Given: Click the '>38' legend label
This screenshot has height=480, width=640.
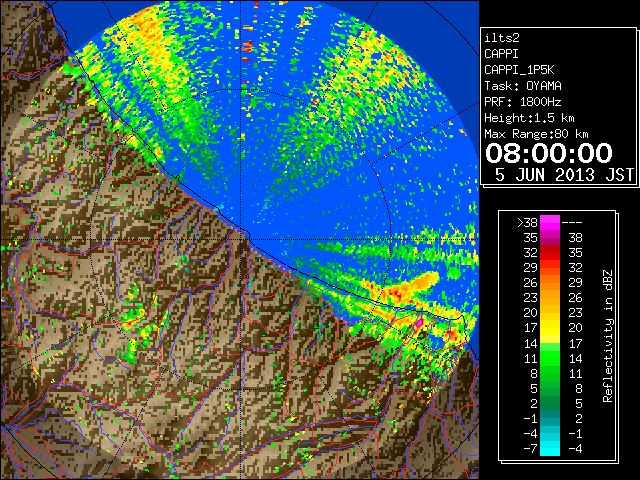Looking at the screenshot, I should pos(527,222).
